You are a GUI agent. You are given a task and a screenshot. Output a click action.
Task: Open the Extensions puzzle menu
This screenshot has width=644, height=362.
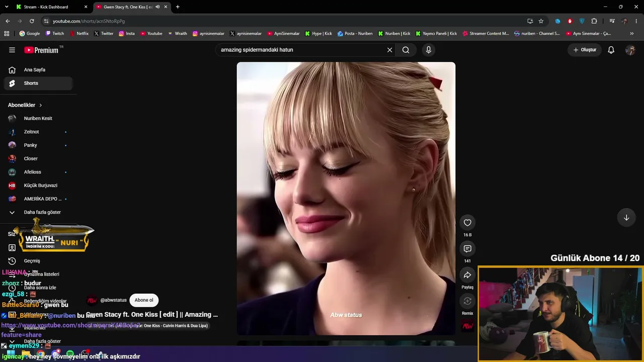click(594, 21)
